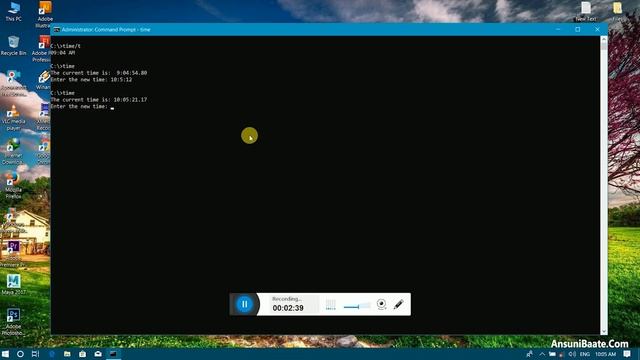Open the Command Prompt title bar icon menu
Screen dimensions: 640x360
click(57, 30)
